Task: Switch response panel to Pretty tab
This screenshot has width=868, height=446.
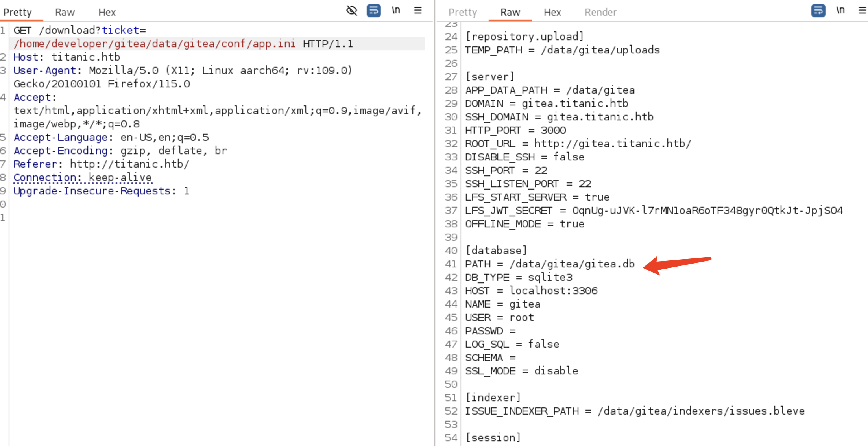Action: 463,12
